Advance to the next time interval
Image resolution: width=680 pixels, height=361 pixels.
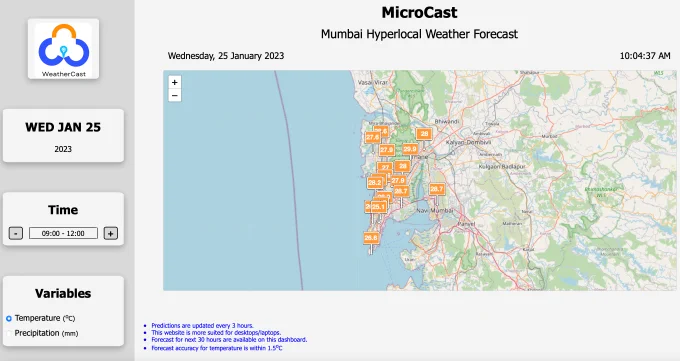(111, 233)
